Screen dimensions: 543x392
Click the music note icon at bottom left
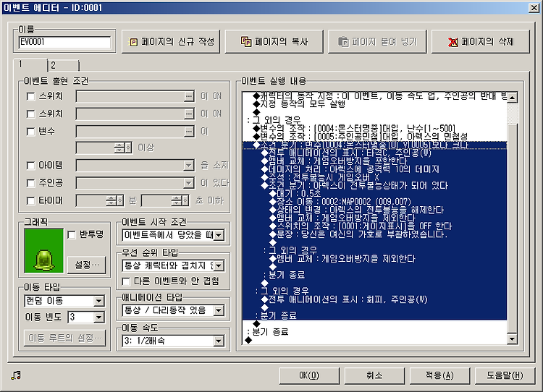tap(16, 375)
